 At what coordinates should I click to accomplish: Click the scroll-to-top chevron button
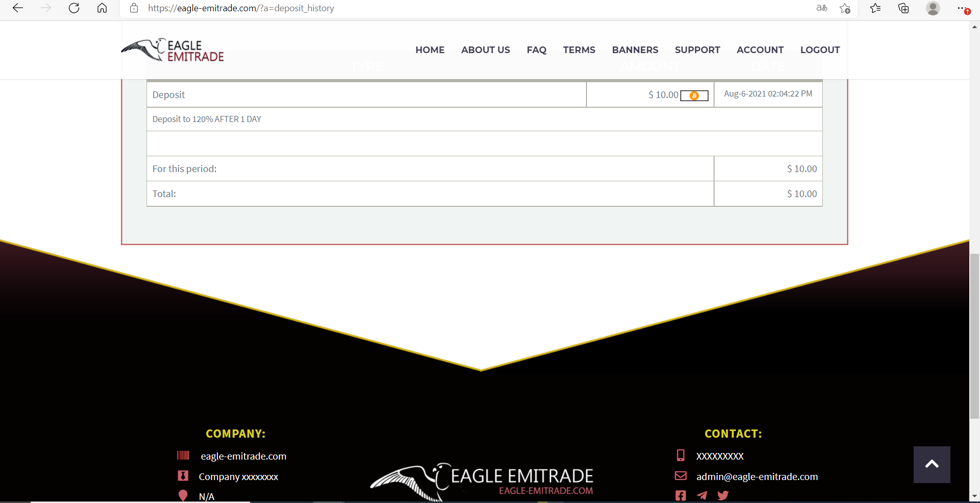932,464
